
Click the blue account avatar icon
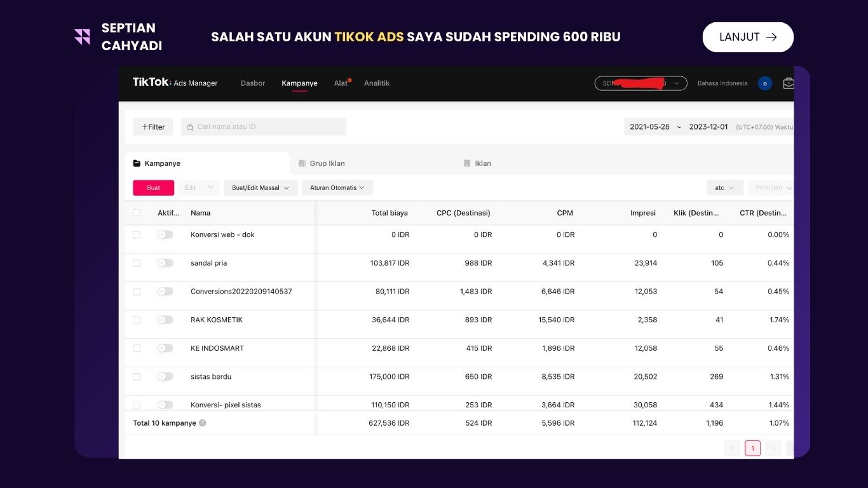(x=764, y=83)
